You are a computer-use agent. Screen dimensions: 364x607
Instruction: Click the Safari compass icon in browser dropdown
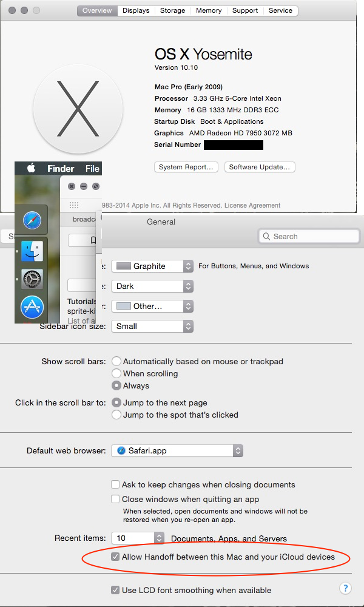[121, 450]
